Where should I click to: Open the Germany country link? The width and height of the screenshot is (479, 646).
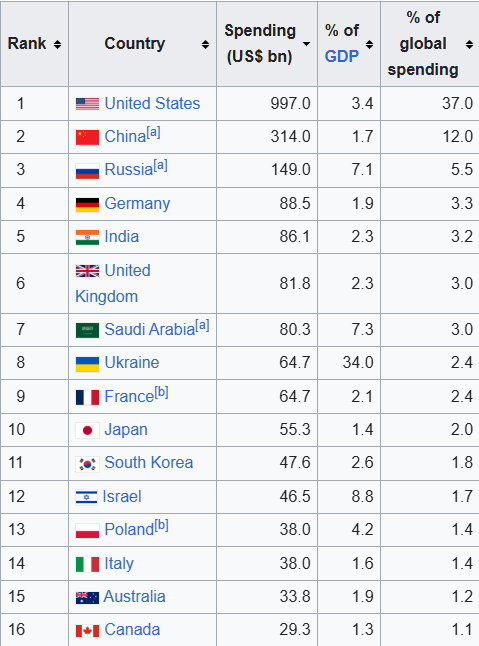point(137,204)
